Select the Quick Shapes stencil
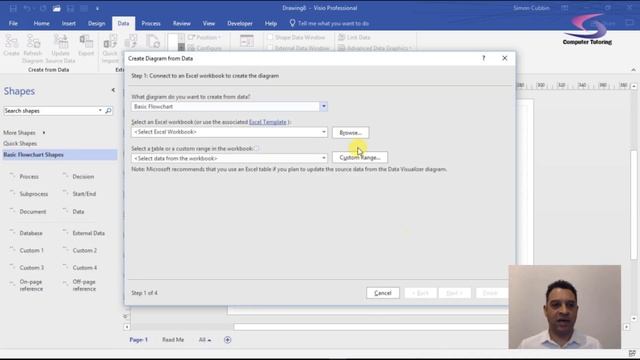Image resolution: width=640 pixels, height=360 pixels. tap(20, 144)
